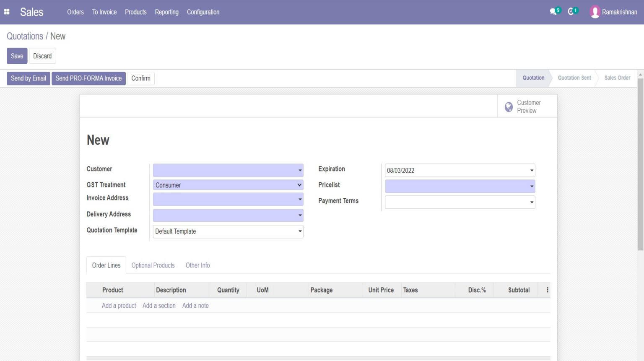Image resolution: width=644 pixels, height=361 pixels.
Task: Open the apps grid menu icon
Action: (7, 12)
